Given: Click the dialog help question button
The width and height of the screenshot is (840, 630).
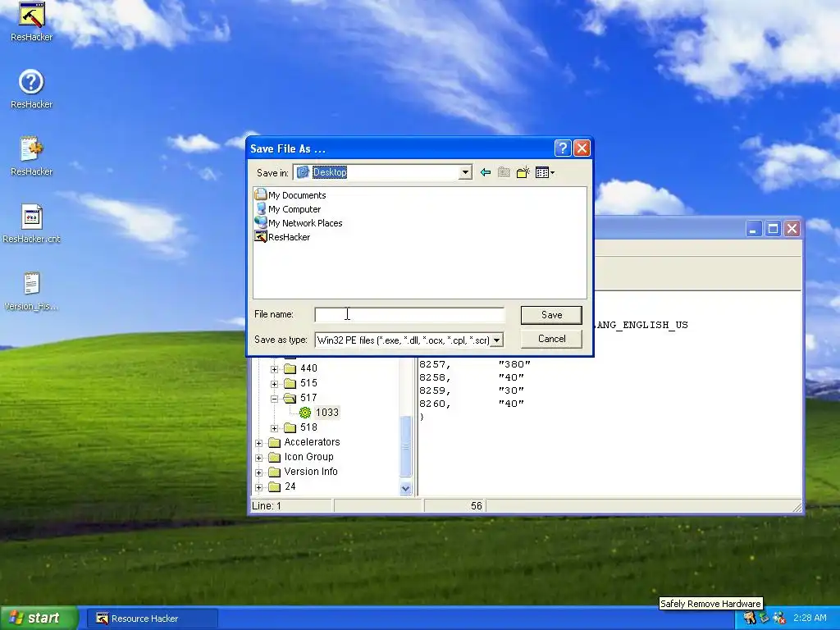Looking at the screenshot, I should [563, 148].
